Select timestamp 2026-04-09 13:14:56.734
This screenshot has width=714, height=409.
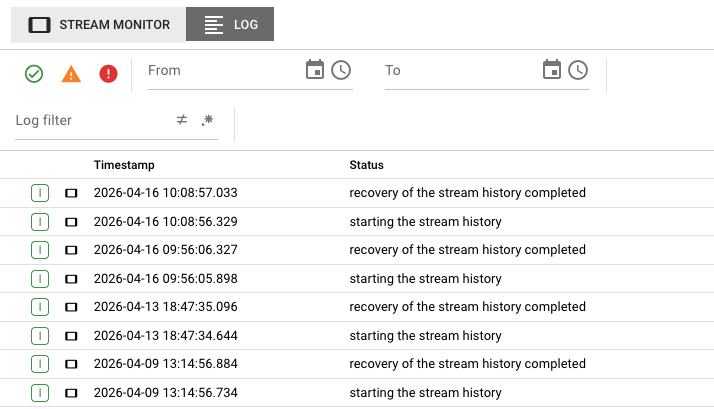(166, 392)
